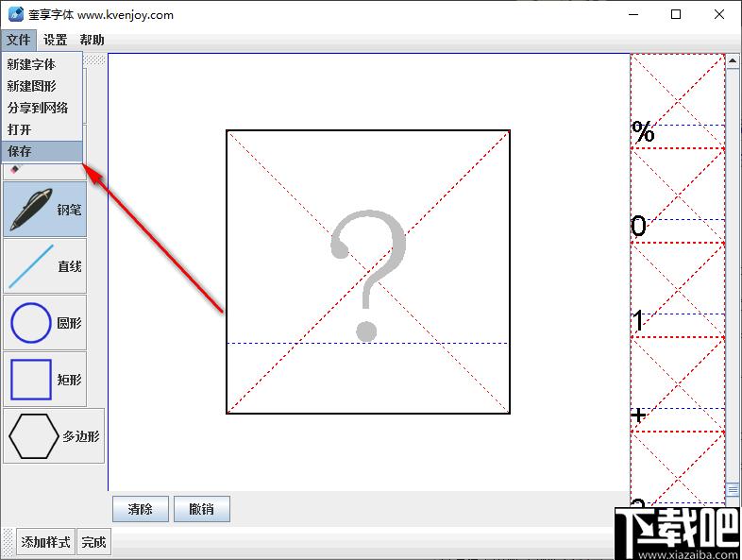Click the 添加样式 button
The width and height of the screenshot is (742, 560).
click(45, 542)
